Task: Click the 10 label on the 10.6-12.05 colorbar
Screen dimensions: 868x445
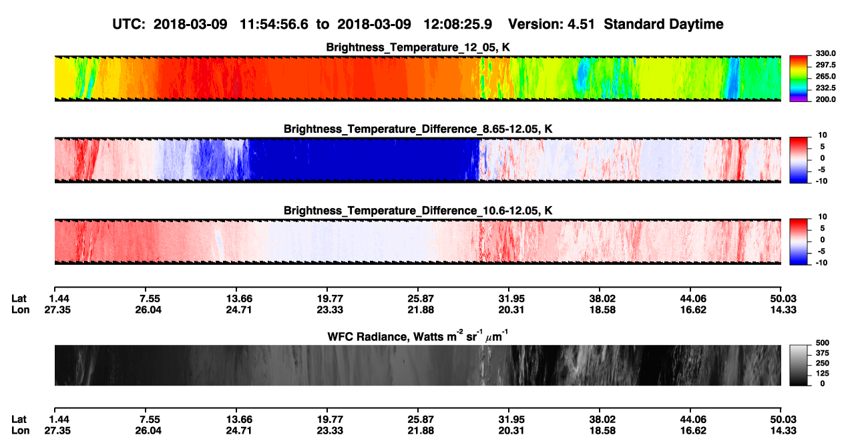Action: point(823,217)
